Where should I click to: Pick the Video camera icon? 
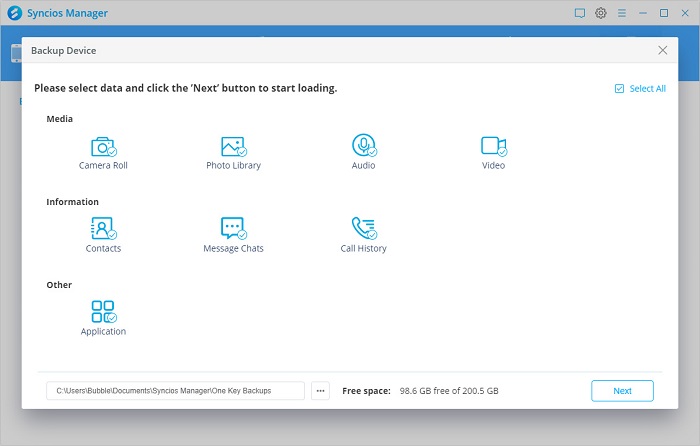(x=493, y=146)
